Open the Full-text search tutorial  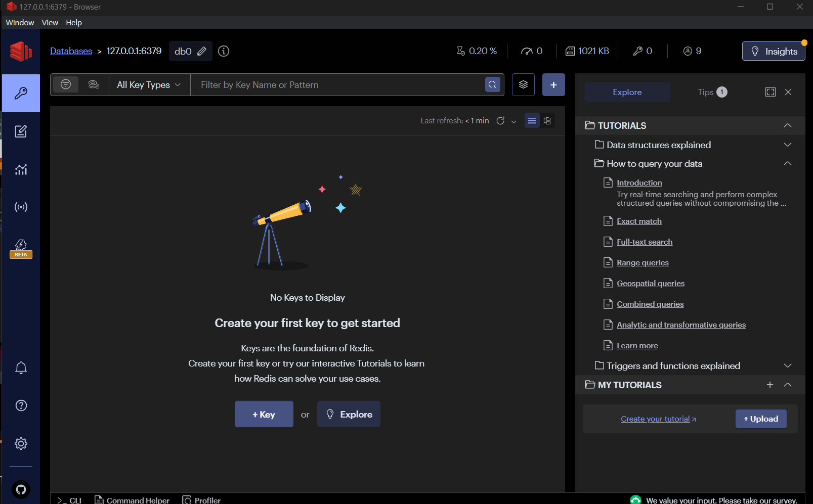[645, 242]
